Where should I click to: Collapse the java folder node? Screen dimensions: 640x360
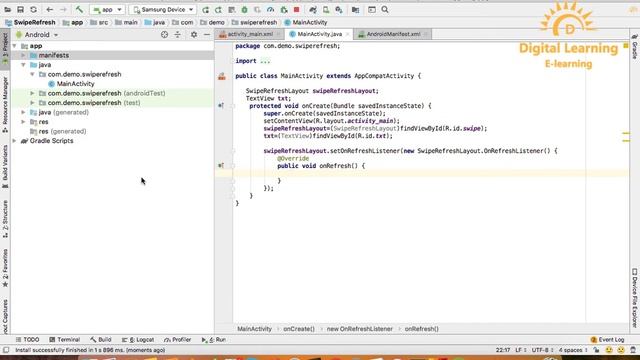pyautogui.click(x=23, y=65)
